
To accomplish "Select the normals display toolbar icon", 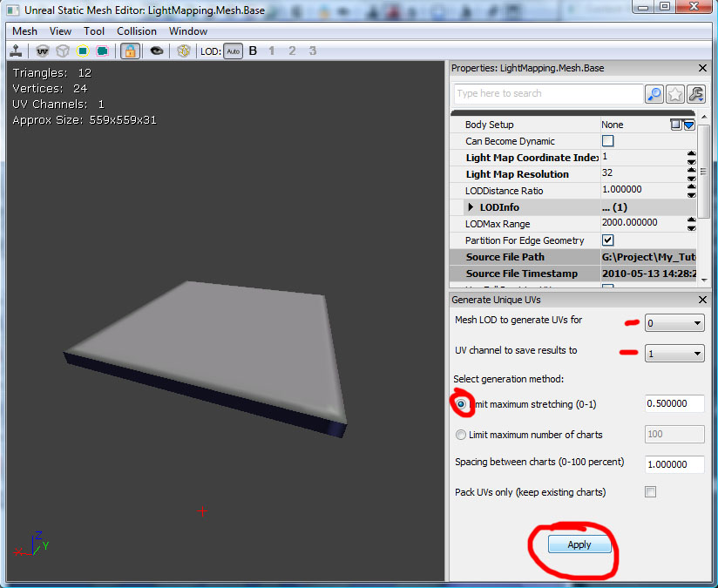I will tap(184, 51).
